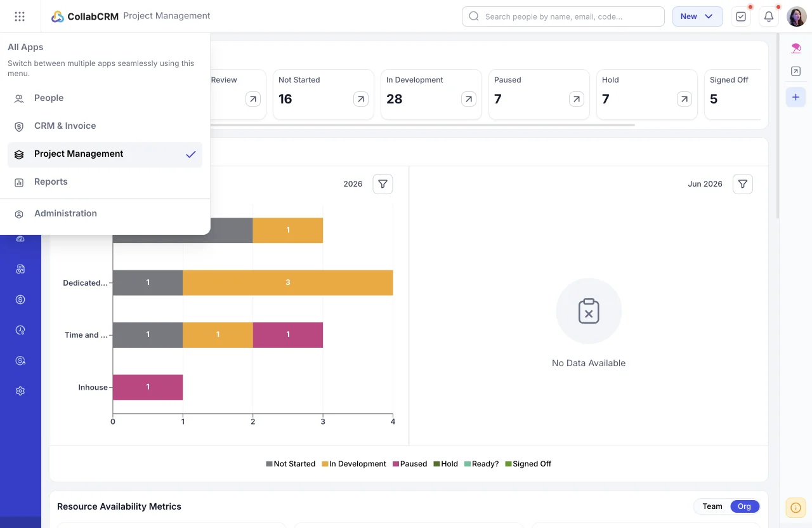Click the Not Started count 16
The height and width of the screenshot is (528, 812).
pyautogui.click(x=285, y=99)
